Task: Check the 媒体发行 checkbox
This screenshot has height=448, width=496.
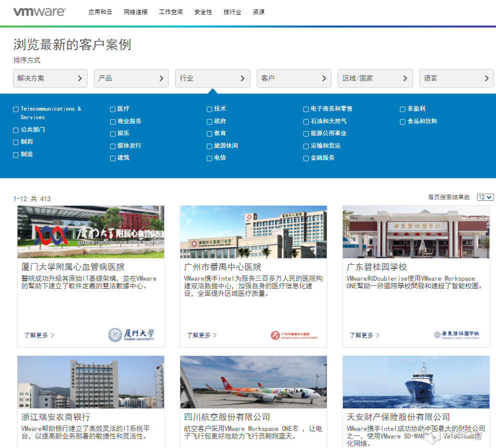Action: coord(113,146)
